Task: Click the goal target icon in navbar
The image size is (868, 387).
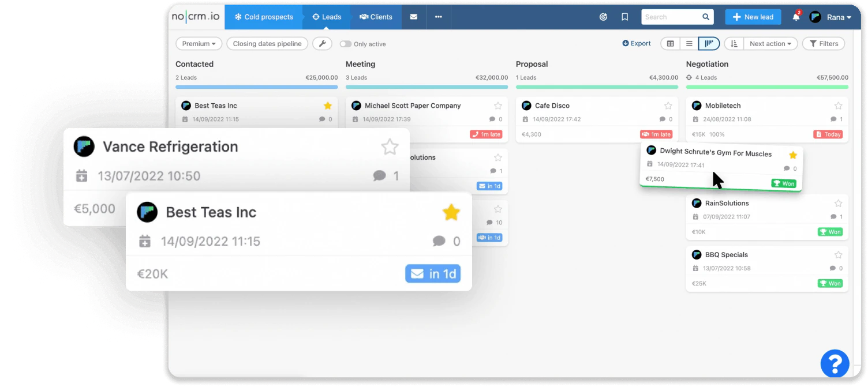Action: (x=604, y=17)
